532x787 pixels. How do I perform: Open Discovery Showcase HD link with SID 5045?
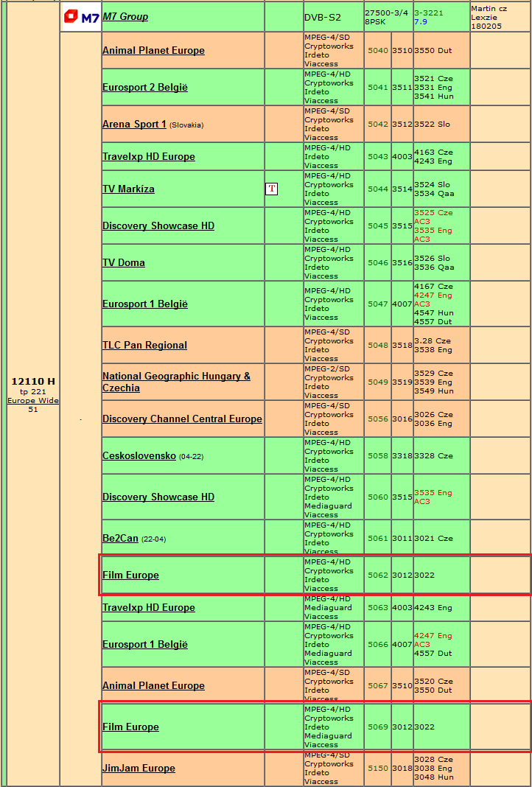(158, 226)
